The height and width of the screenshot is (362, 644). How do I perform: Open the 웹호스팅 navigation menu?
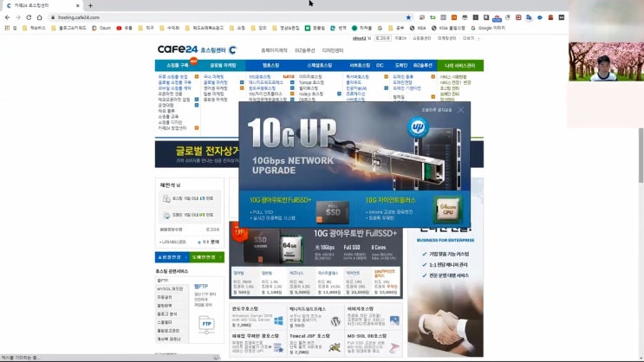tap(270, 65)
